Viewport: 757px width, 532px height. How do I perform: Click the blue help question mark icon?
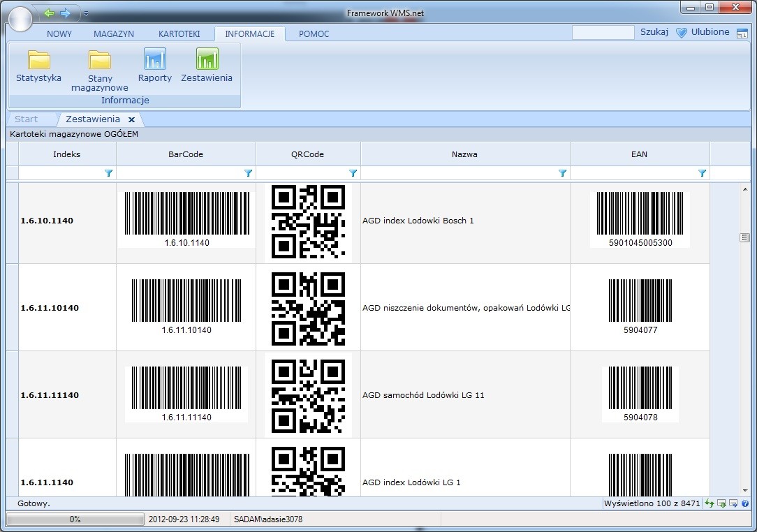(x=745, y=503)
